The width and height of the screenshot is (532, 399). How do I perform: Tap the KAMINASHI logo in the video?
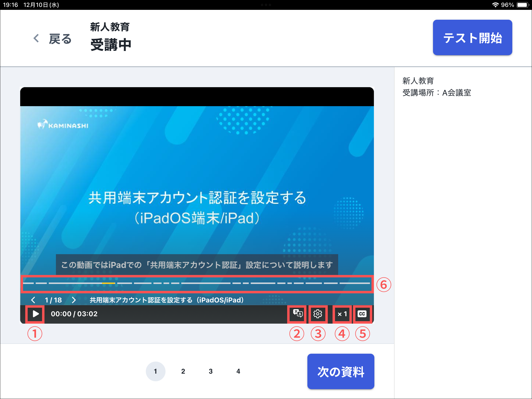click(x=63, y=125)
